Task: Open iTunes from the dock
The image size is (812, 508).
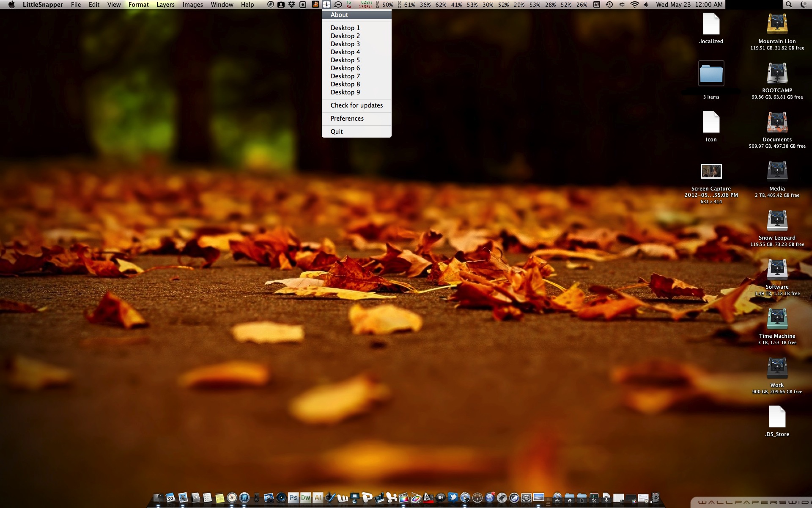Action: 244,498
